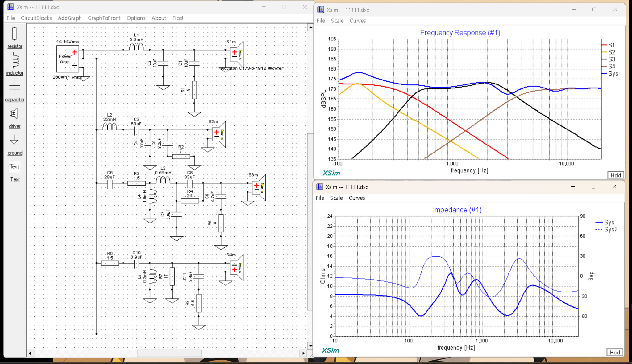Select resistor R3 1.5 in the schematic
632x364 pixels.
[x=136, y=183]
